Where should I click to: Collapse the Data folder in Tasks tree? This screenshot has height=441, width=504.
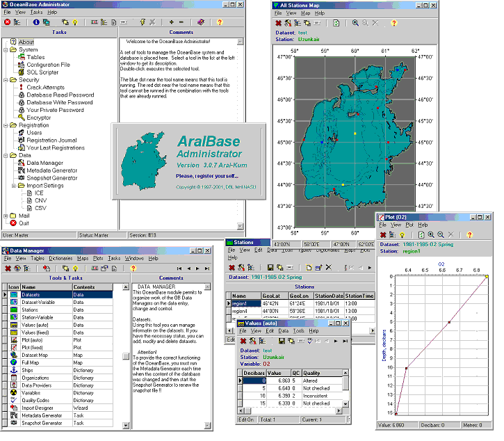pyautogui.click(x=6, y=156)
